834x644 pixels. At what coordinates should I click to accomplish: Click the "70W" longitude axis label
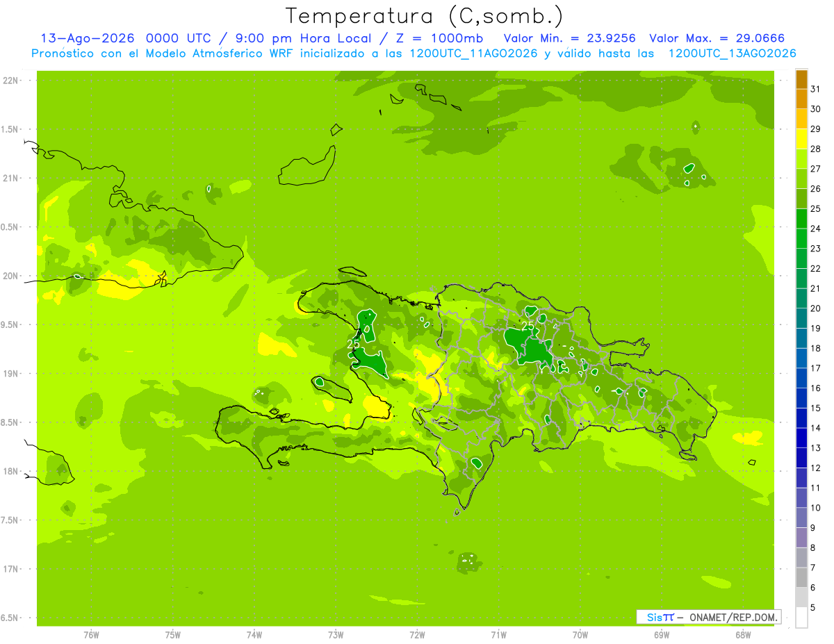pyautogui.click(x=580, y=634)
